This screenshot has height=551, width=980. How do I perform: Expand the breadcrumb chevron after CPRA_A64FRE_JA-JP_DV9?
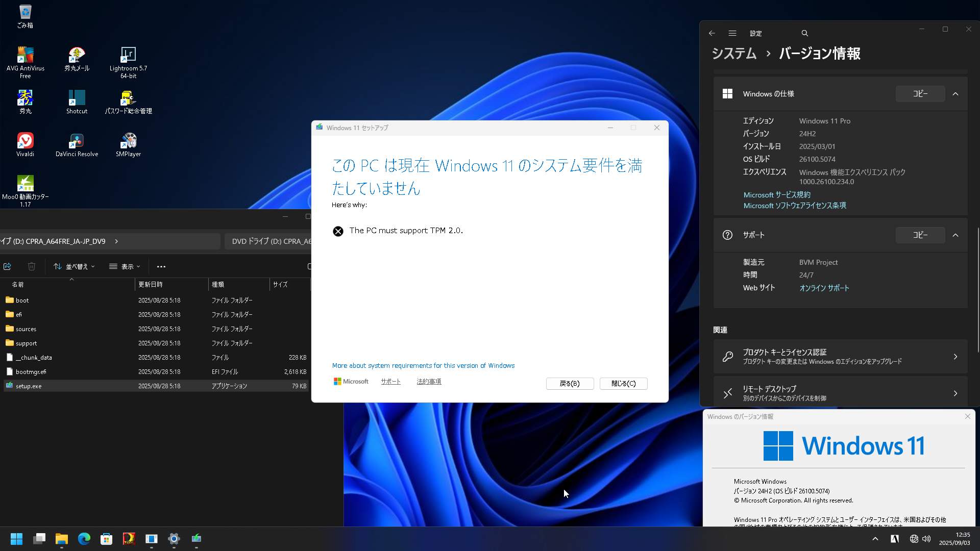click(116, 241)
